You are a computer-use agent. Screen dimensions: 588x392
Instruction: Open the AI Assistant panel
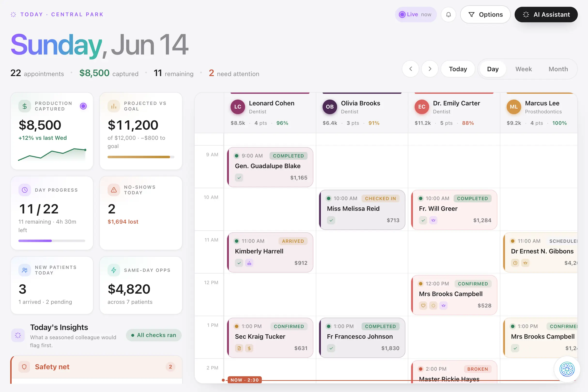546,15
